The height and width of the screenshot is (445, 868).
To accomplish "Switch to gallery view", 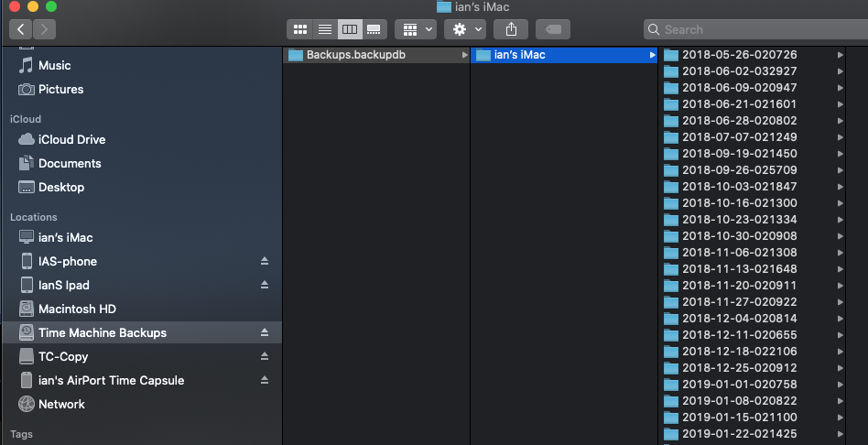I will click(x=374, y=29).
